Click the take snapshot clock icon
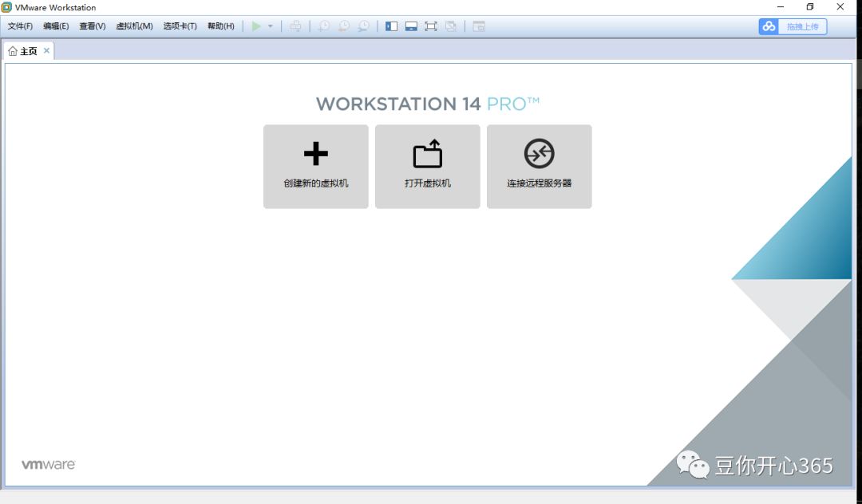This screenshot has height=504, width=862. [324, 26]
